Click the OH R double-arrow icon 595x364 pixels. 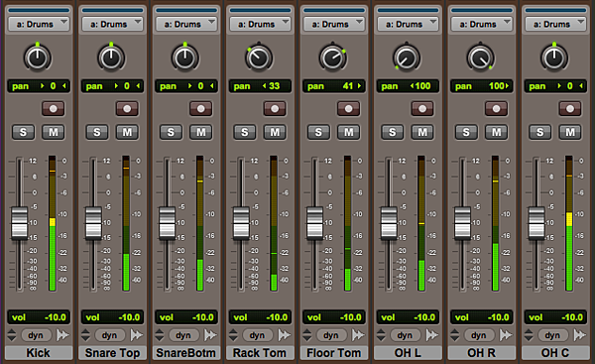pos(506,335)
